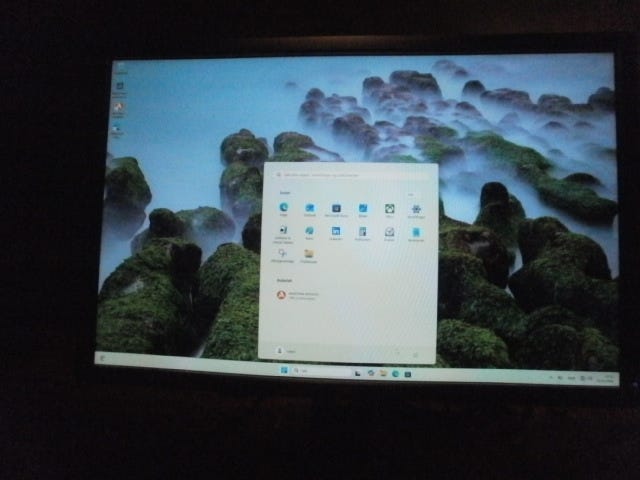Launch the Snipping Tool pinned app

click(x=282, y=255)
